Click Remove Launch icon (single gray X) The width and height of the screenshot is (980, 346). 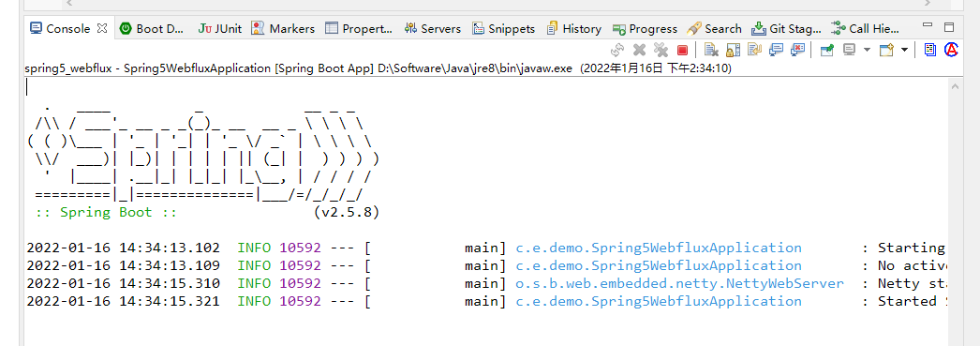click(639, 50)
